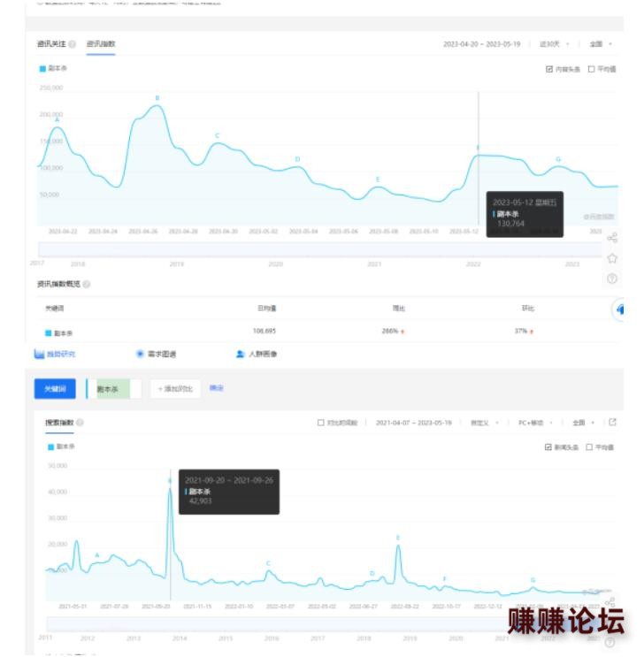Click 环比 column header

click(x=528, y=309)
